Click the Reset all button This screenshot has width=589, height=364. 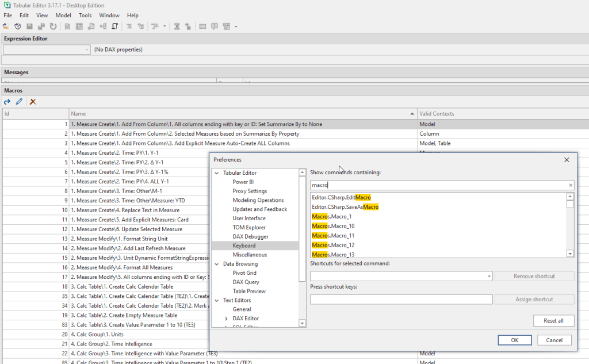tap(553, 321)
